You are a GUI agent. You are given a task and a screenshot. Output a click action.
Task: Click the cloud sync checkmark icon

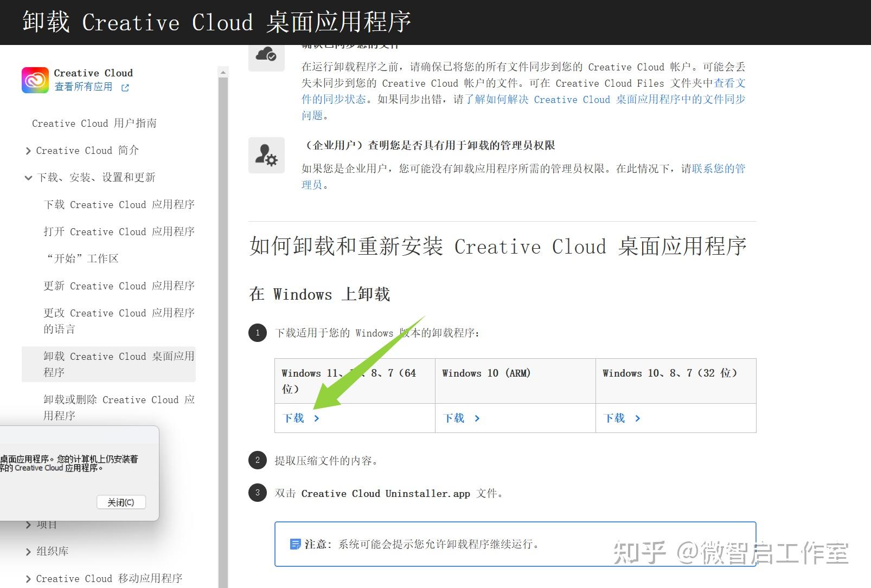coord(266,54)
